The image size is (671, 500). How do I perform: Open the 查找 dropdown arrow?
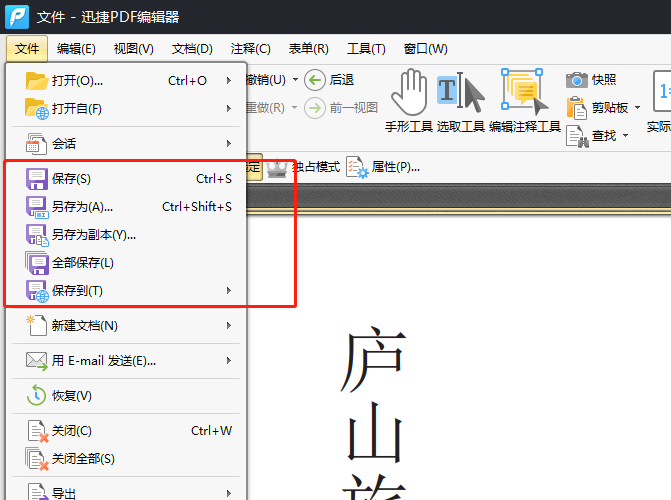[x=625, y=136]
